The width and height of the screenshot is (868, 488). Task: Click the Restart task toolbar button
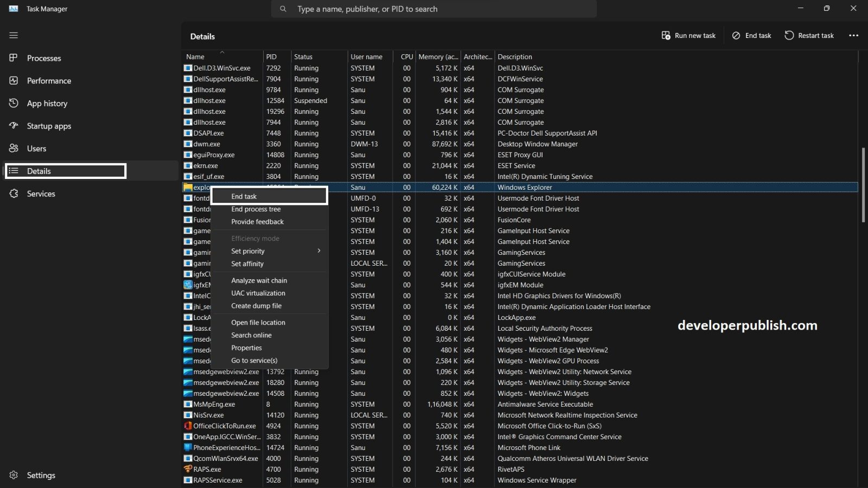809,36
